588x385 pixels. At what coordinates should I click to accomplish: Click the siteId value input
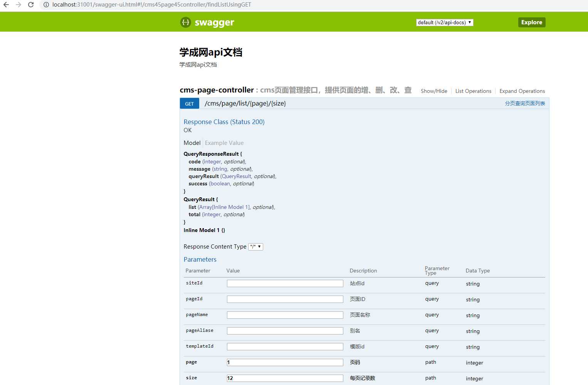click(x=285, y=283)
